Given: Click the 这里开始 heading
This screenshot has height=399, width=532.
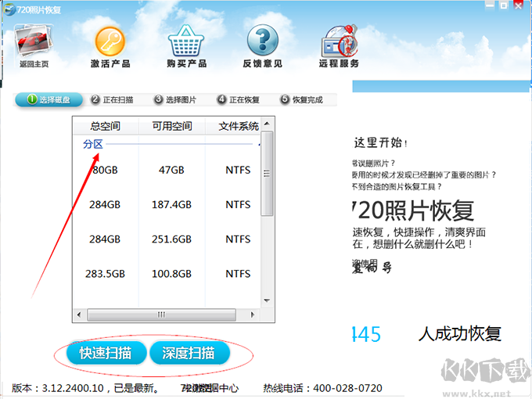Looking at the screenshot, I should click(x=380, y=142).
